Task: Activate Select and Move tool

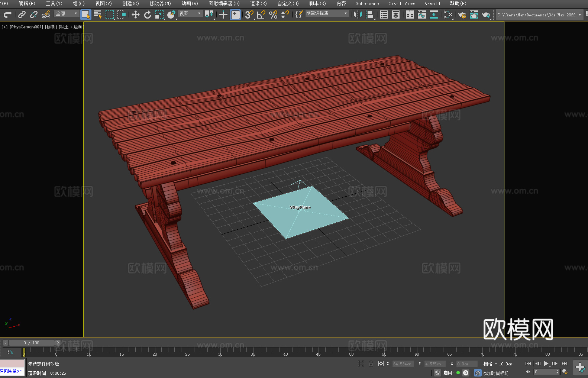Action: 136,14
